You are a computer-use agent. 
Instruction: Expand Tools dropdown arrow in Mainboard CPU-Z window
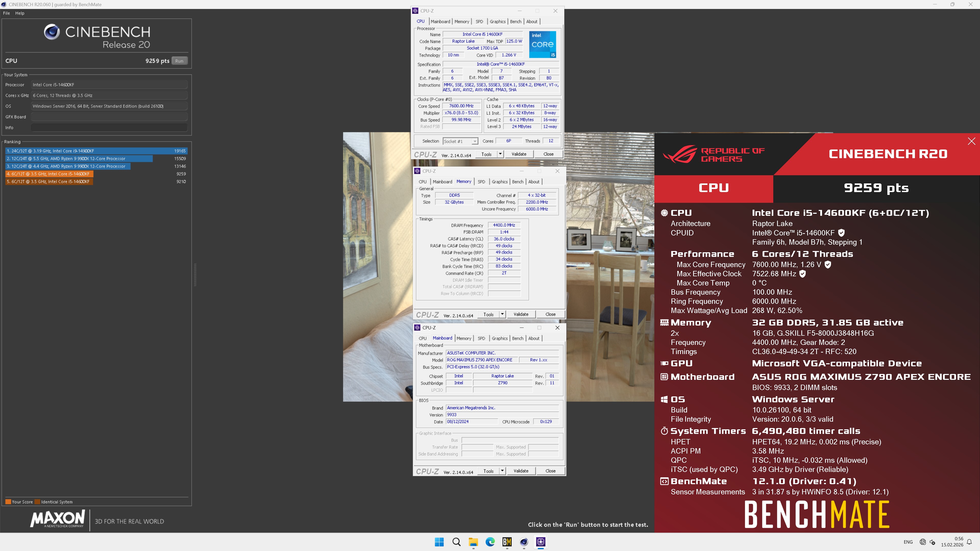[502, 471]
